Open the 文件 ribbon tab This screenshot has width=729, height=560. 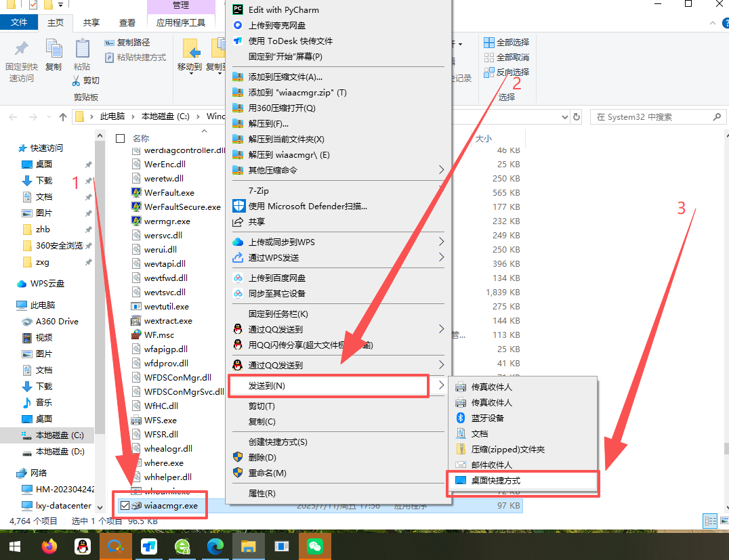click(19, 22)
